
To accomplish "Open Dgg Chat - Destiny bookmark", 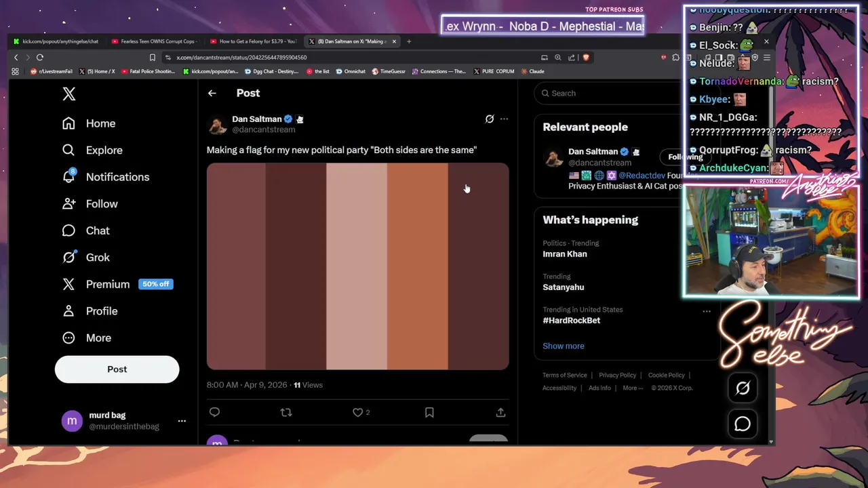I will (271, 71).
